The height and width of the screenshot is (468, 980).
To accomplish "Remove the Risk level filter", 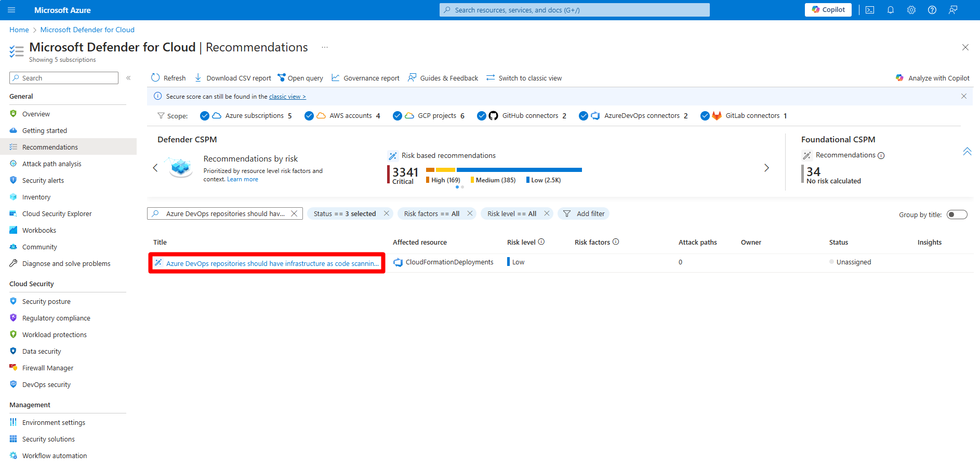I will [x=547, y=213].
